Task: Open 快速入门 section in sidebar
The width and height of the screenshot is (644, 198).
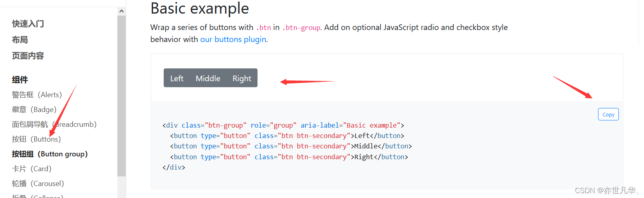Action: 28,24
